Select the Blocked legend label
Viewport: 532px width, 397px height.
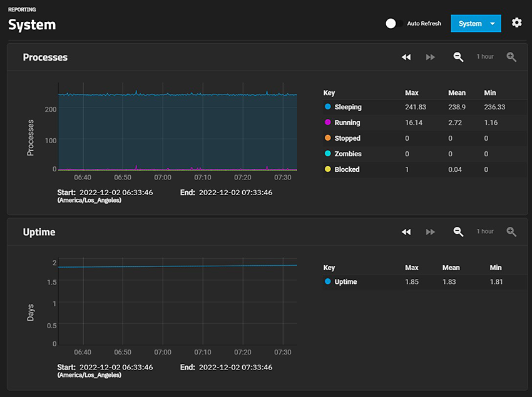click(x=347, y=169)
